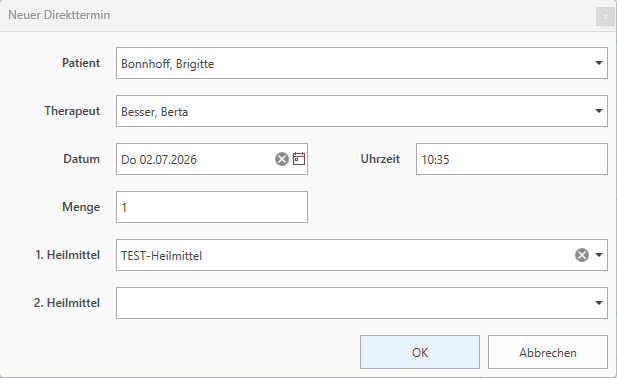Expand the Therapeut dropdown arrow

point(599,111)
